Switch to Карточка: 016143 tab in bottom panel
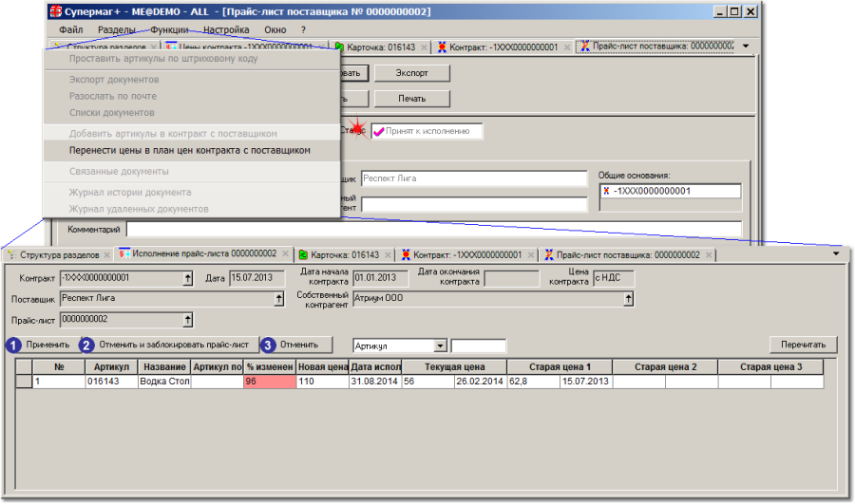The image size is (855, 504). (x=345, y=255)
